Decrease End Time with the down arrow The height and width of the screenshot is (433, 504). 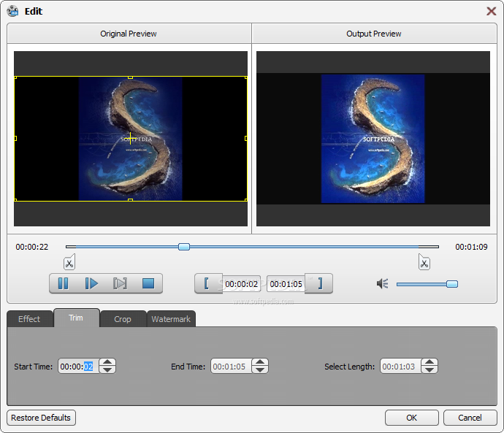(260, 369)
